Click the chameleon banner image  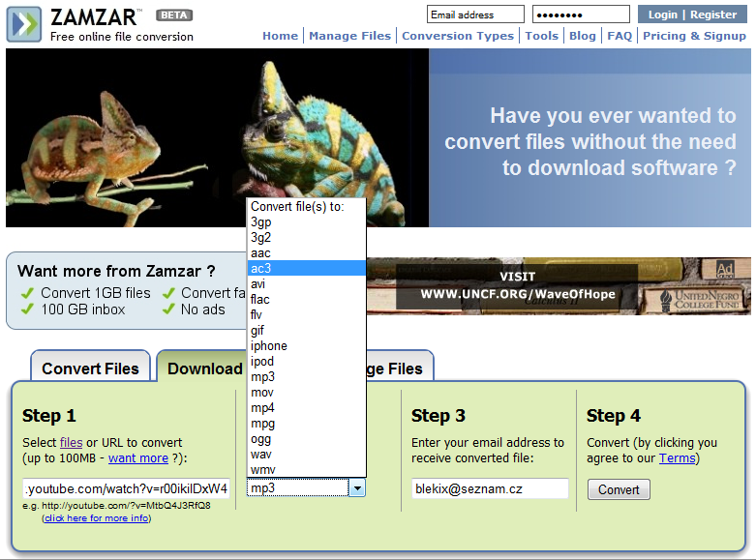pos(217,138)
